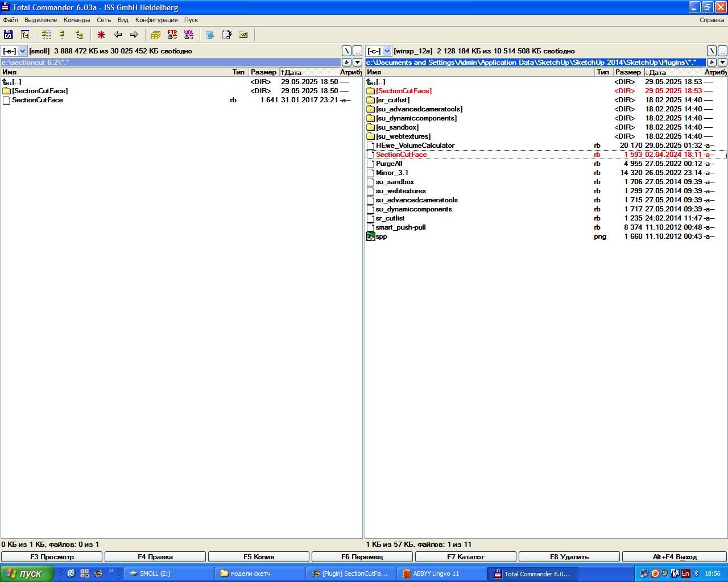Click the Back arrow toolbar icon
The height and width of the screenshot is (582, 728).
tap(118, 35)
